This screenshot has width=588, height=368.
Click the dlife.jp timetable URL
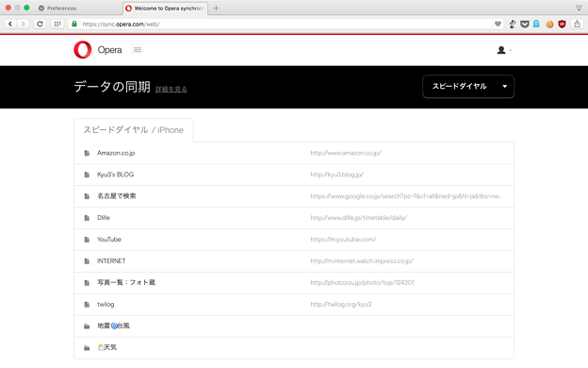click(358, 217)
